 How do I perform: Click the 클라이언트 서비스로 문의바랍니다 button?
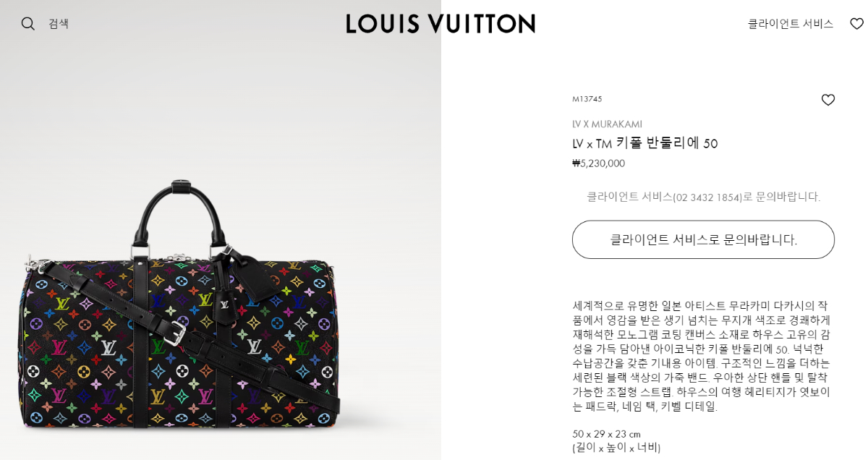[703, 239]
